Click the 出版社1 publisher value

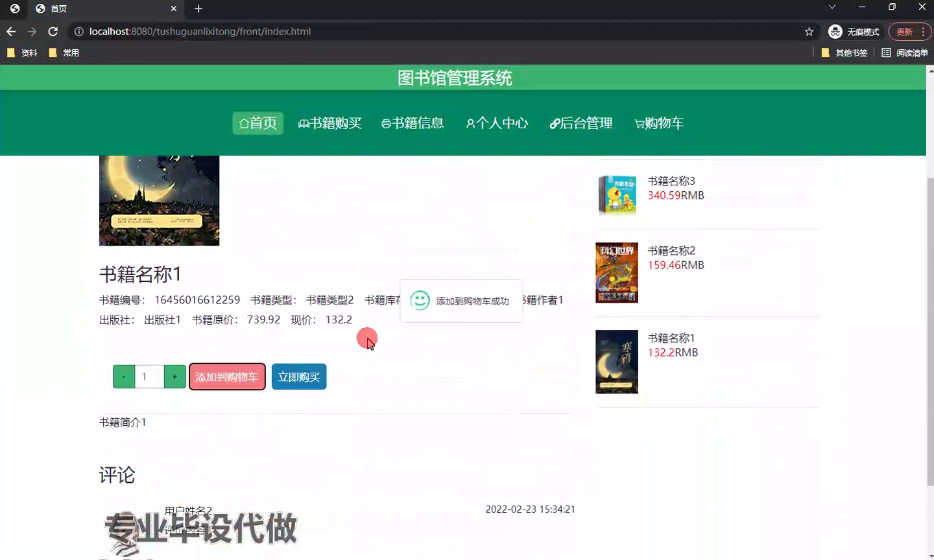(162, 320)
